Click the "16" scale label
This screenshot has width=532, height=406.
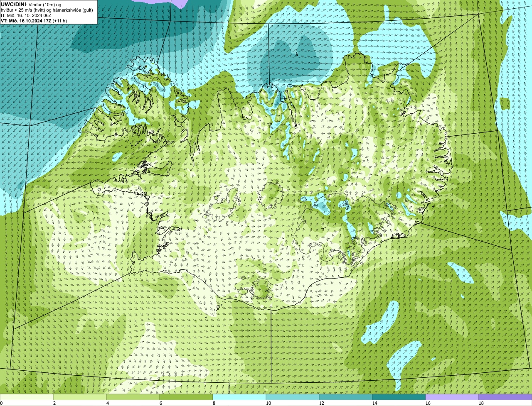click(x=428, y=403)
